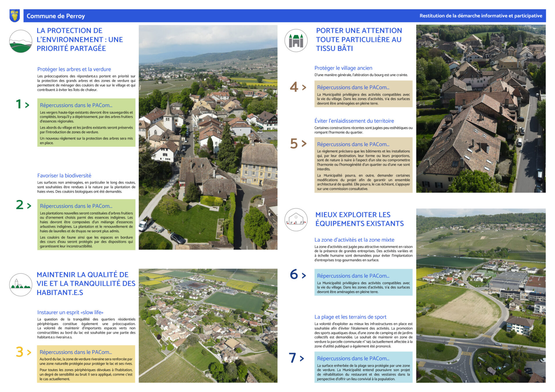Click the village church quality-of-life icon
The image size is (555, 392).
click(x=21, y=285)
